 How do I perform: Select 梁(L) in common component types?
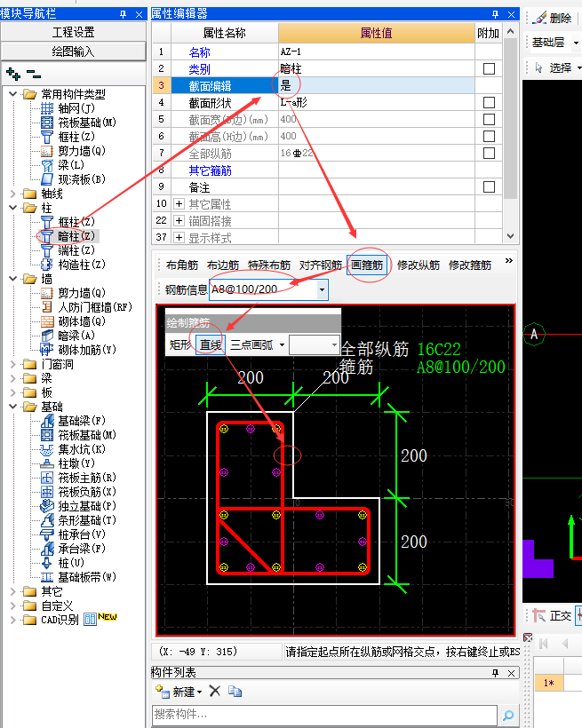tap(71, 165)
